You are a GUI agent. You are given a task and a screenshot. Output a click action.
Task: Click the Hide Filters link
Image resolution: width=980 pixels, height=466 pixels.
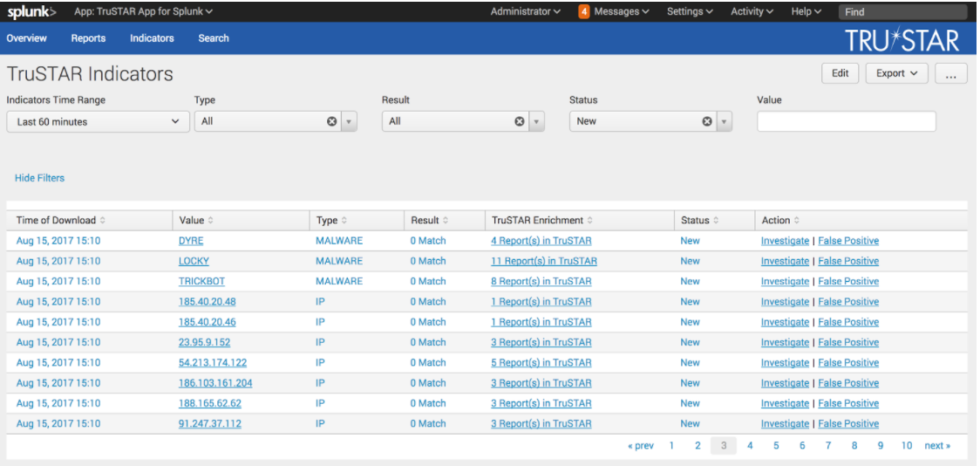coord(39,178)
